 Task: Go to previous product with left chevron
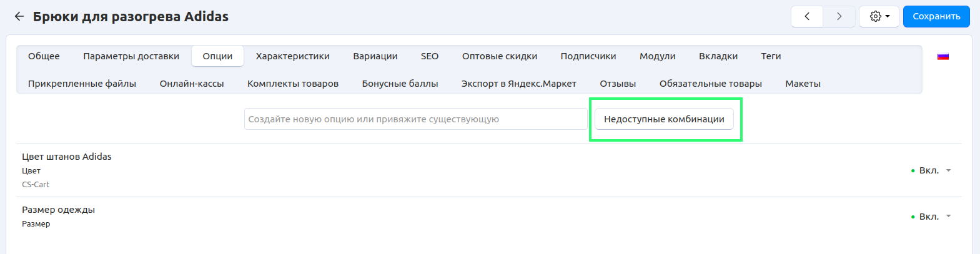pos(807,17)
